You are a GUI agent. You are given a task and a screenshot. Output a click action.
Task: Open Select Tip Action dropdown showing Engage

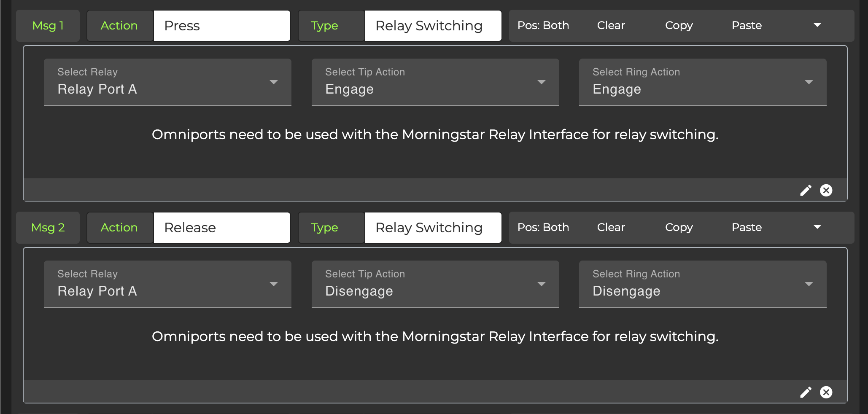[435, 82]
